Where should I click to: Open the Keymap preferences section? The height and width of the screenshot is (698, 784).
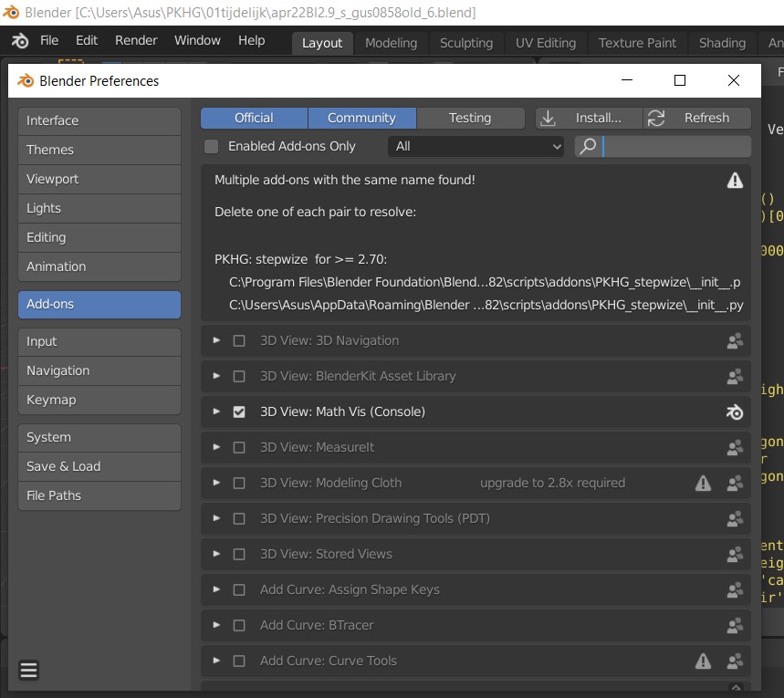(99, 400)
